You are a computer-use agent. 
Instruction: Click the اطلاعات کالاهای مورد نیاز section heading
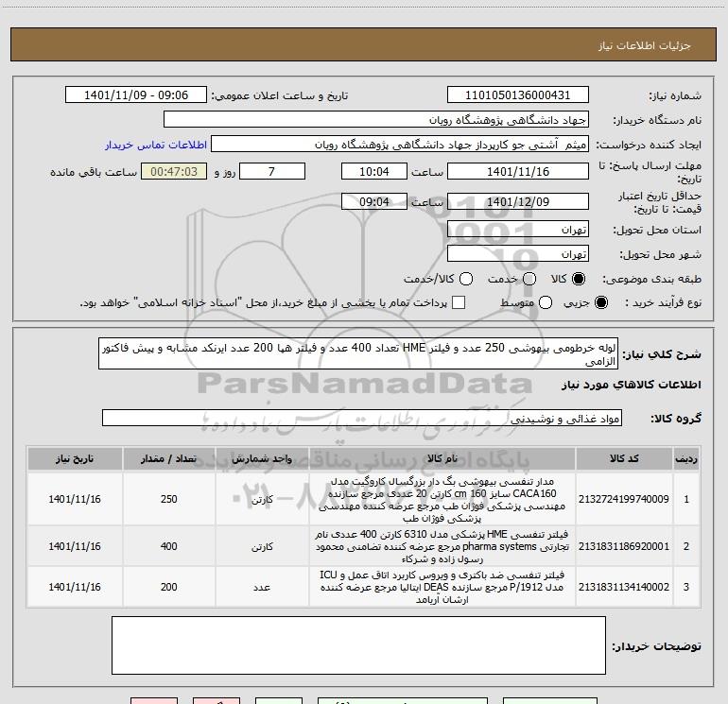pos(632,385)
